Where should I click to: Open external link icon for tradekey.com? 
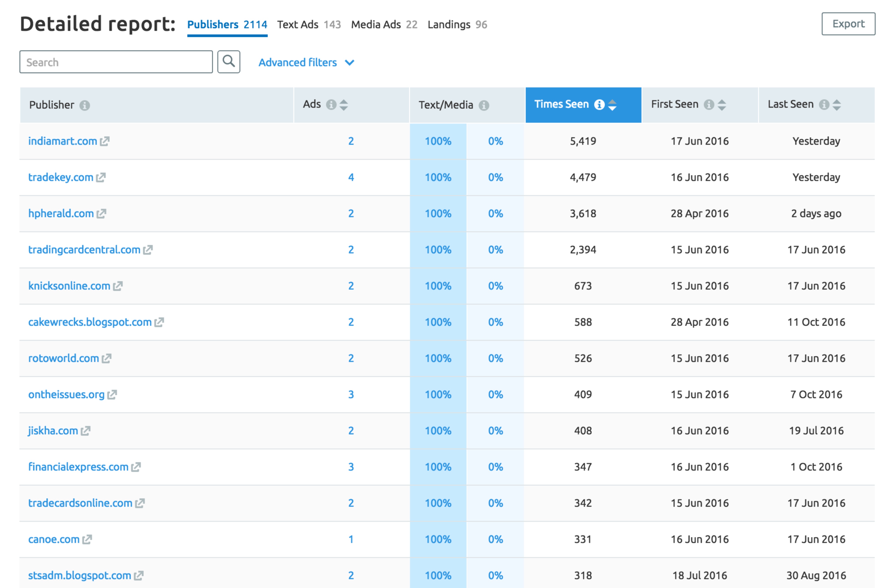tap(101, 177)
